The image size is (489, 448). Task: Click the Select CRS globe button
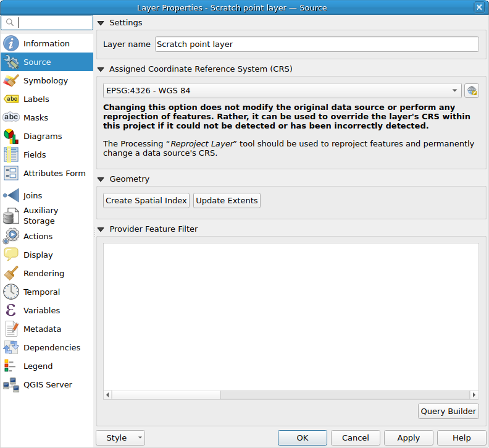[x=472, y=91]
